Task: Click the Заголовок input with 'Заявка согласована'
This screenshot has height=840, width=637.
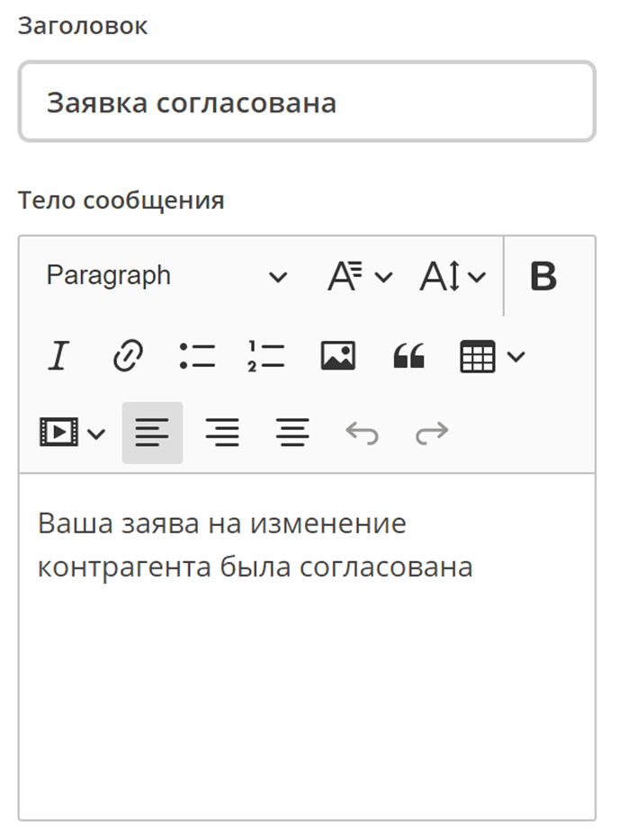Action: coord(307,102)
